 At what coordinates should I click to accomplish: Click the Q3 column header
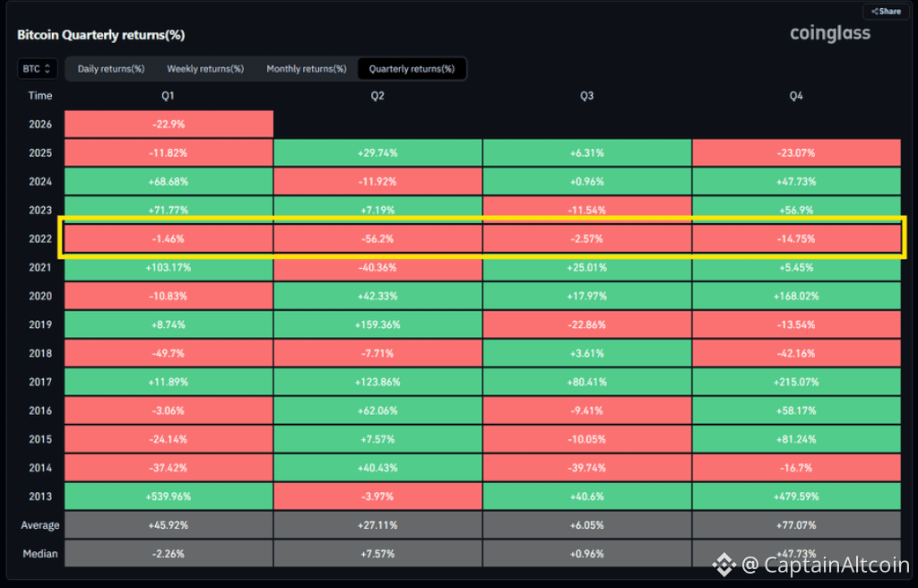click(x=586, y=96)
